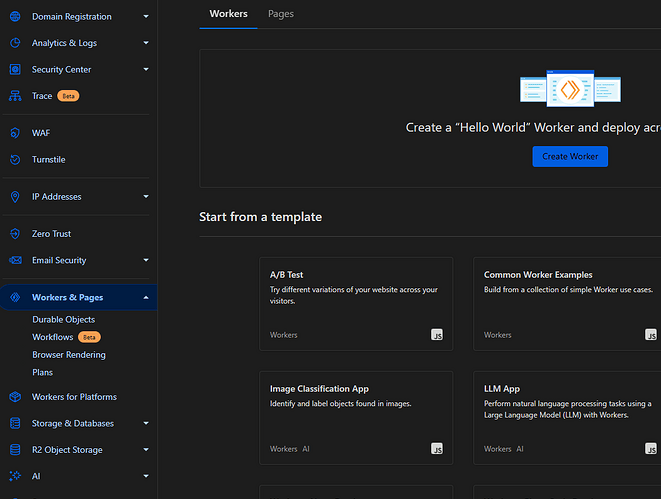Viewport: 661px width, 499px height.
Task: Click the AI sparkle icon in sidebar
Action: point(15,476)
